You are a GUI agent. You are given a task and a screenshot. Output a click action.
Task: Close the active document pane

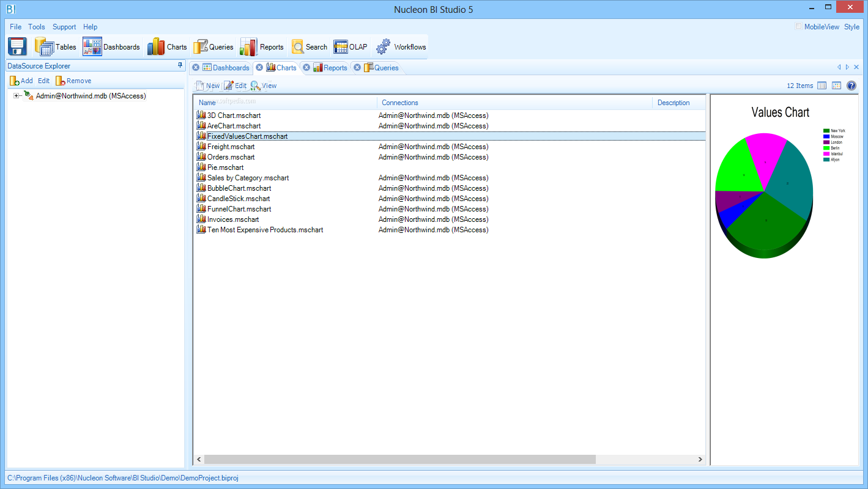pos(856,67)
